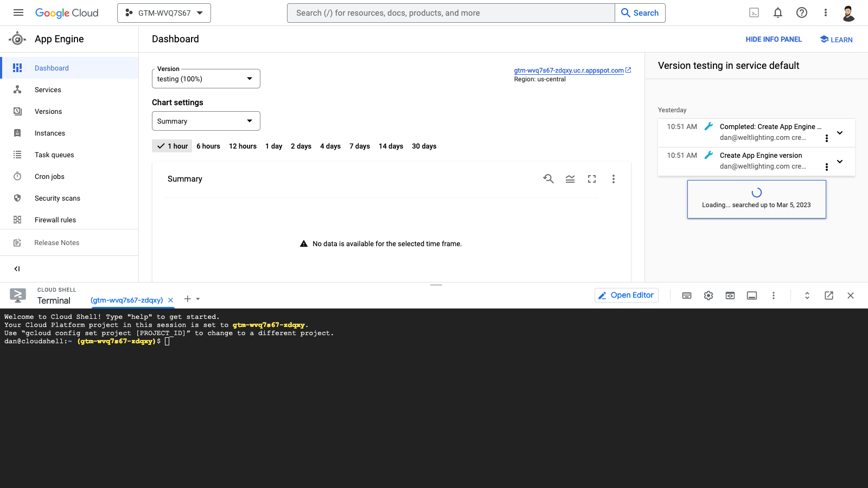Focus the terminal command prompt
Viewport: 868px width, 488px height.
pos(168,341)
